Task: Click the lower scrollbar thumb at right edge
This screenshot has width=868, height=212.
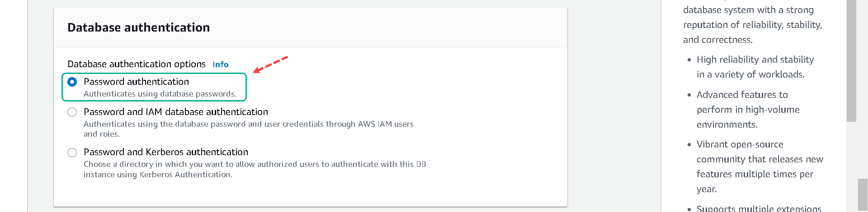Action: pos(863,195)
